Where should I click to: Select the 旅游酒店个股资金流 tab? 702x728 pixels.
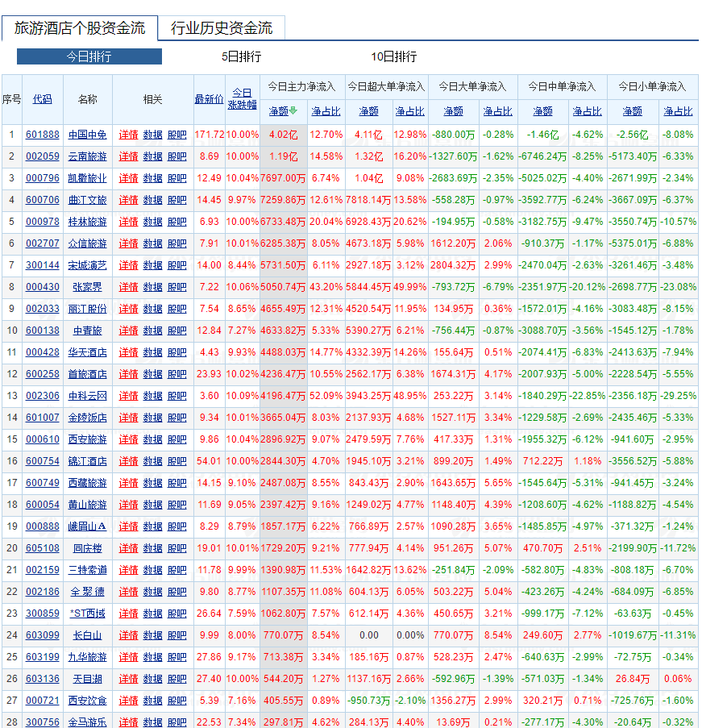(x=80, y=28)
